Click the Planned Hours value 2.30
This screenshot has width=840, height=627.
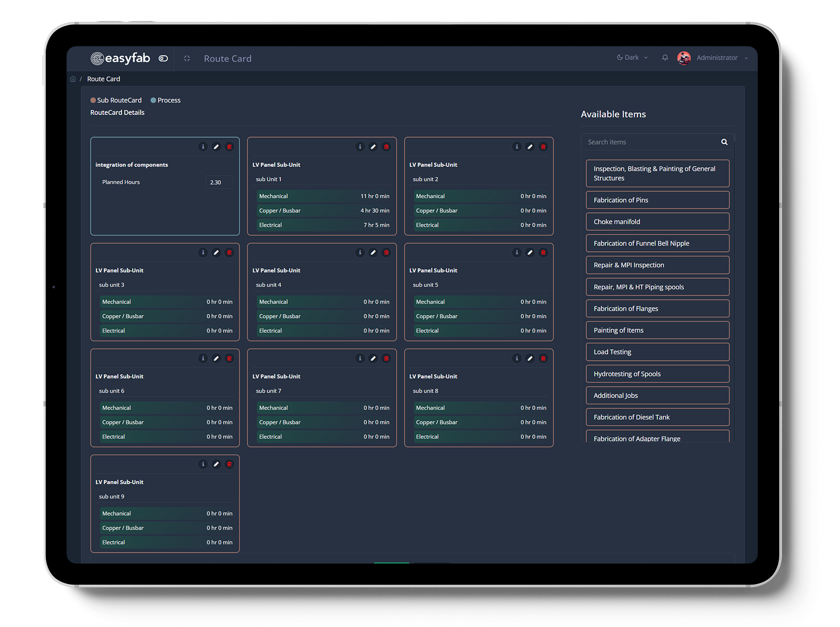[218, 182]
